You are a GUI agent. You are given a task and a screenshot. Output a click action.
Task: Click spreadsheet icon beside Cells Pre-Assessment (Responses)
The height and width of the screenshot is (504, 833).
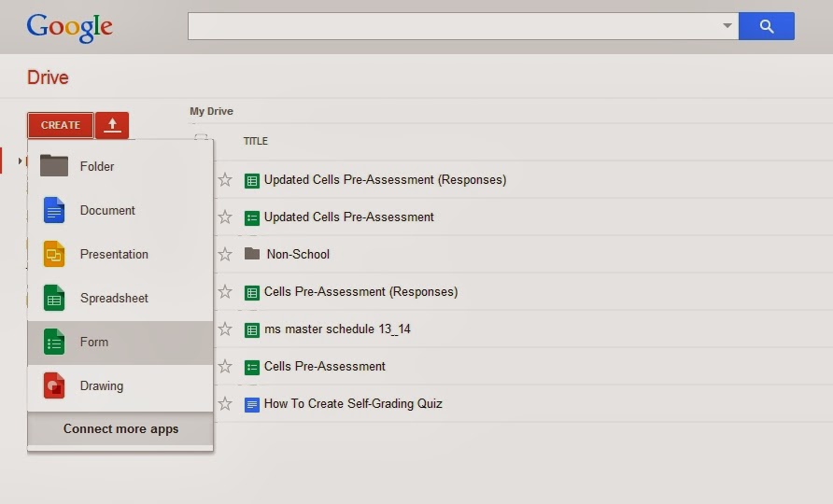tap(252, 293)
